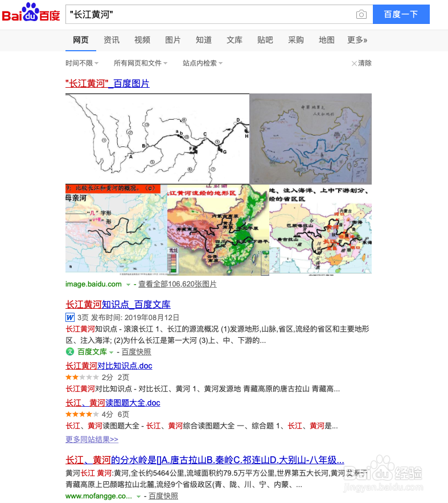Go to the 文库 tab
The image size is (448, 503).
coord(235,40)
